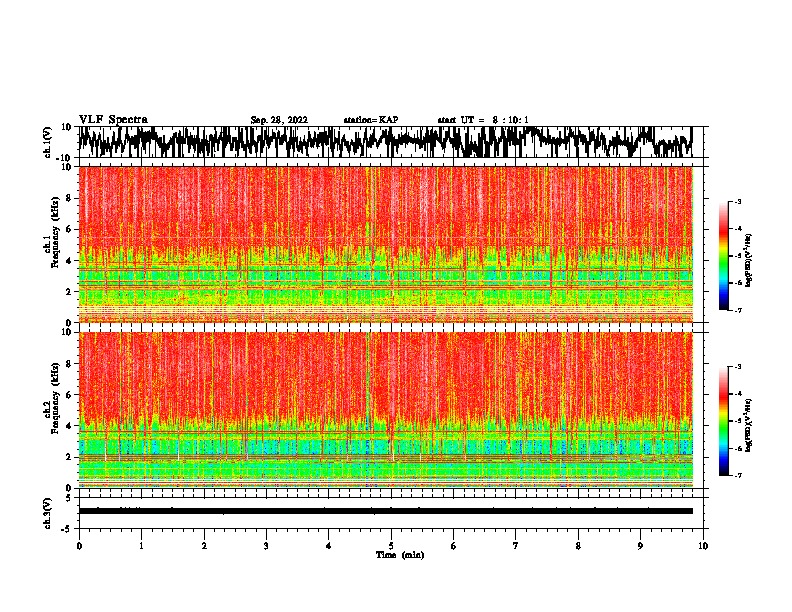This screenshot has width=792, height=612.
Task: Click the ch.2 frequency axis 8 kHz tick
Action: pyautogui.click(x=70, y=364)
